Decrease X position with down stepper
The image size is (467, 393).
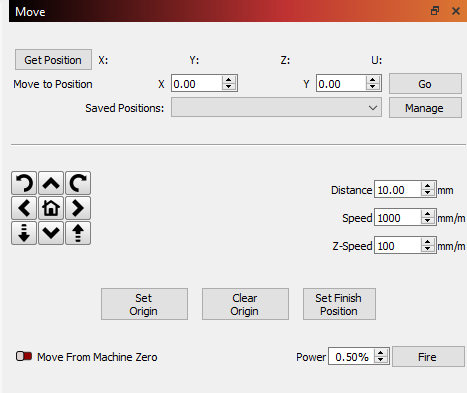click(x=229, y=87)
